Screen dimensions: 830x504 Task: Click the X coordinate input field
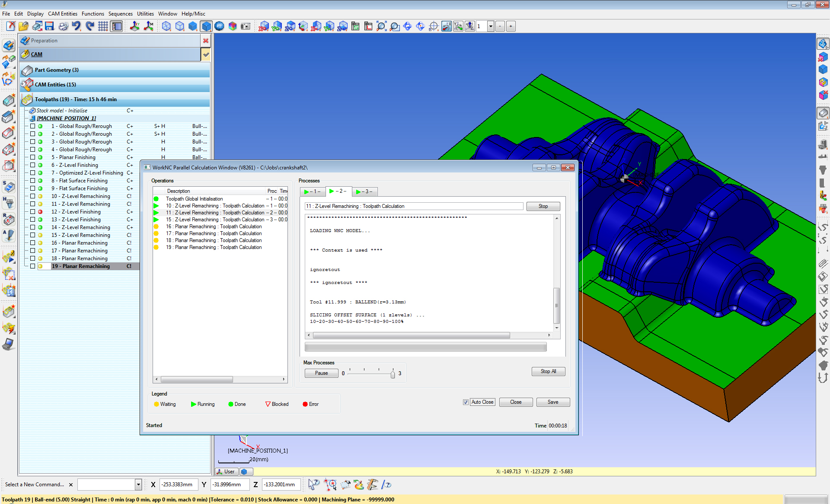(178, 485)
